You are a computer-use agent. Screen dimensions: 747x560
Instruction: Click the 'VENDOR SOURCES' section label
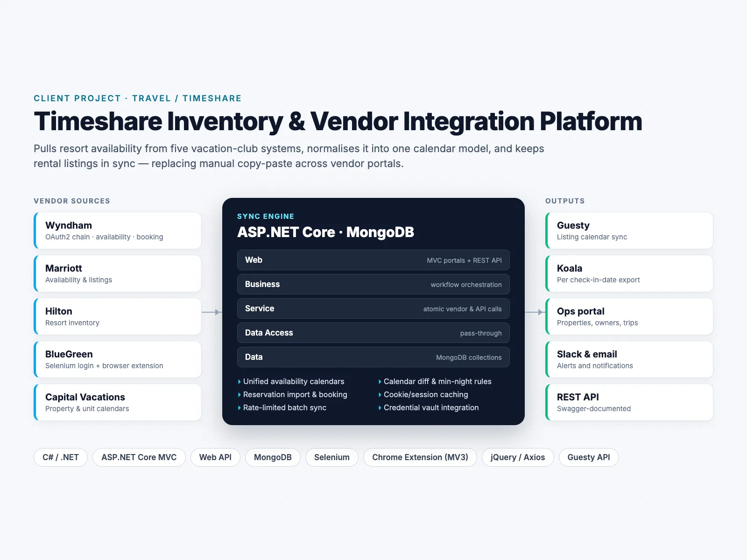point(72,201)
